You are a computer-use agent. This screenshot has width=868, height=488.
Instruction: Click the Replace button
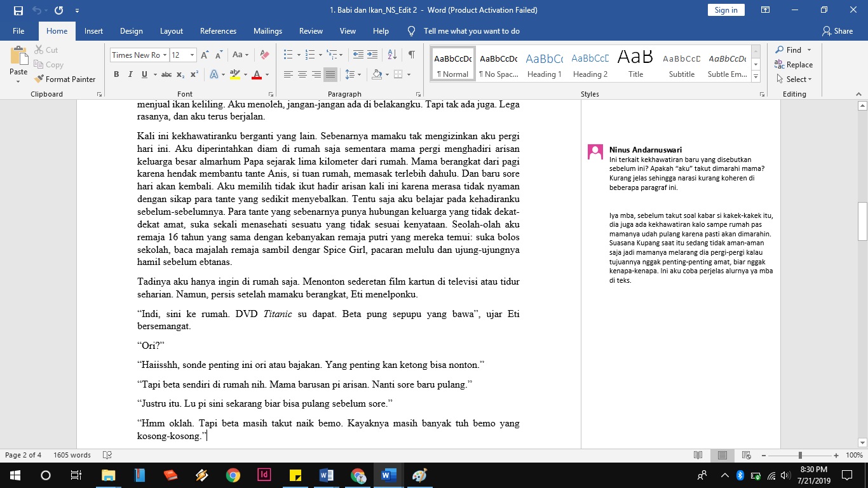click(793, 65)
